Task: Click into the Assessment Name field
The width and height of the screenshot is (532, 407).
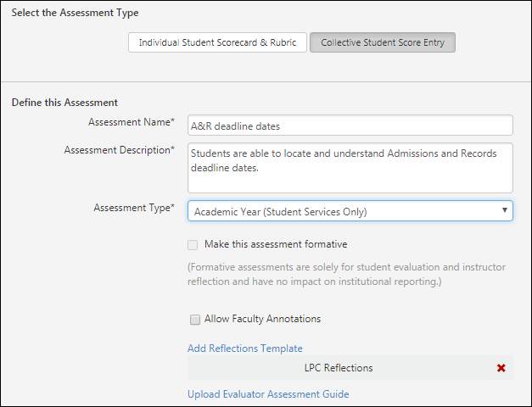Action: point(350,125)
